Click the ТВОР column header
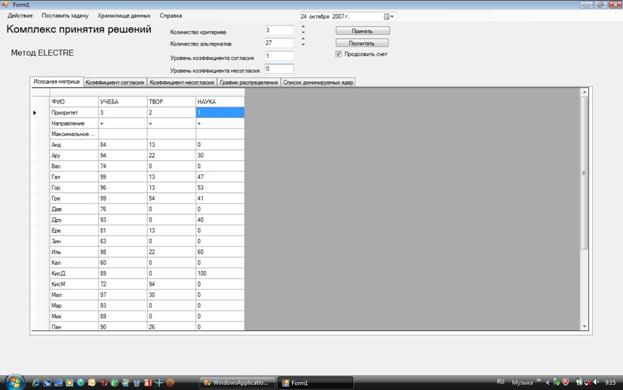This screenshot has height=390, width=623. pyautogui.click(x=171, y=102)
